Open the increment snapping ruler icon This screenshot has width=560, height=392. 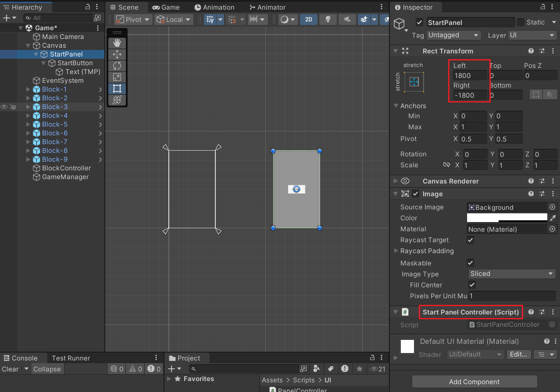(253, 20)
